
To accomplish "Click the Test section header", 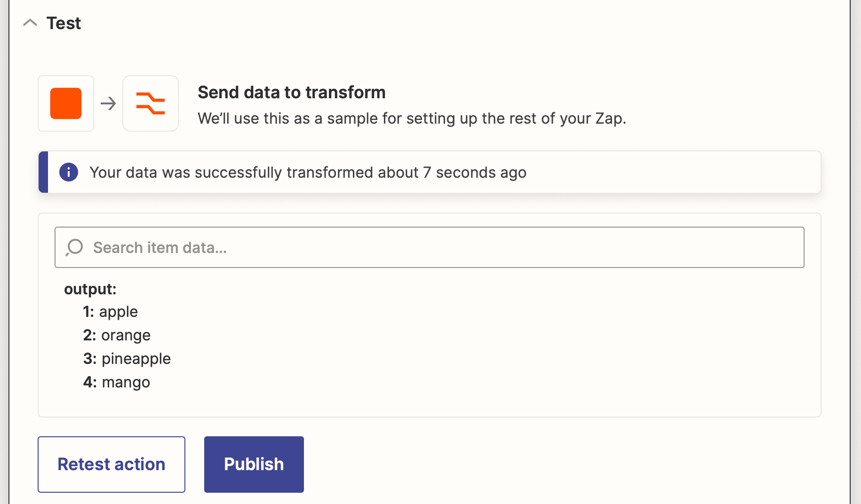I will [x=63, y=23].
